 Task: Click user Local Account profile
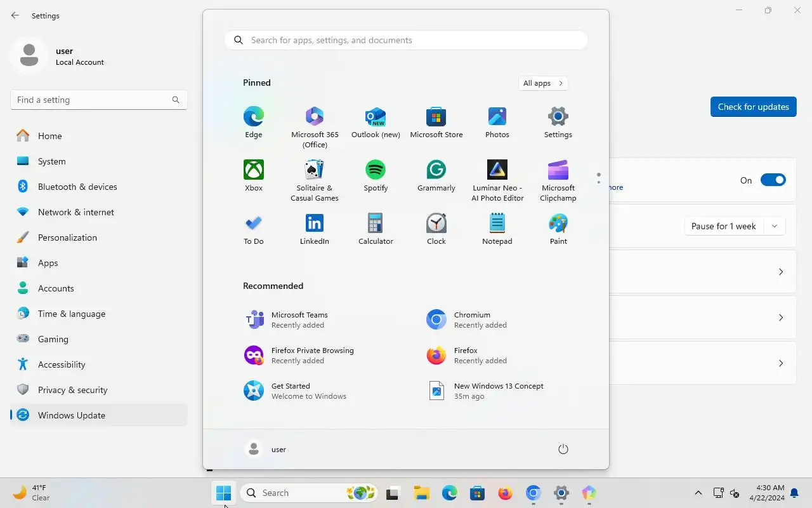pyautogui.click(x=58, y=56)
